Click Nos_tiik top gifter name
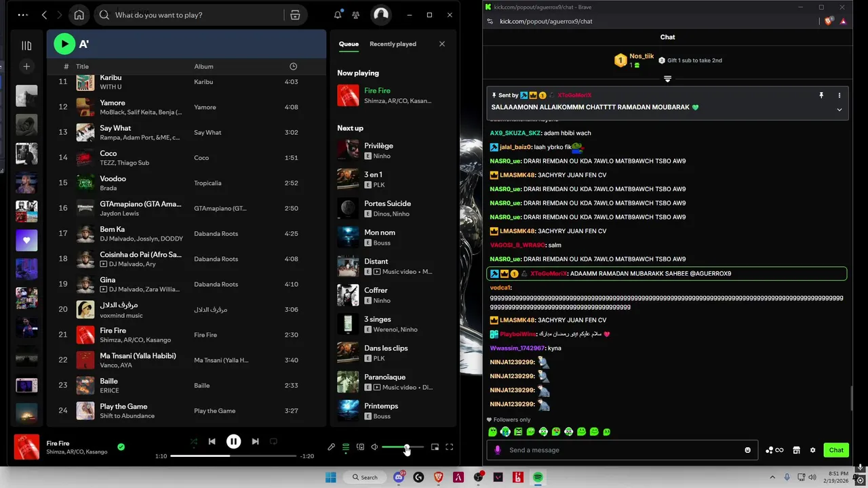 pyautogui.click(x=642, y=56)
